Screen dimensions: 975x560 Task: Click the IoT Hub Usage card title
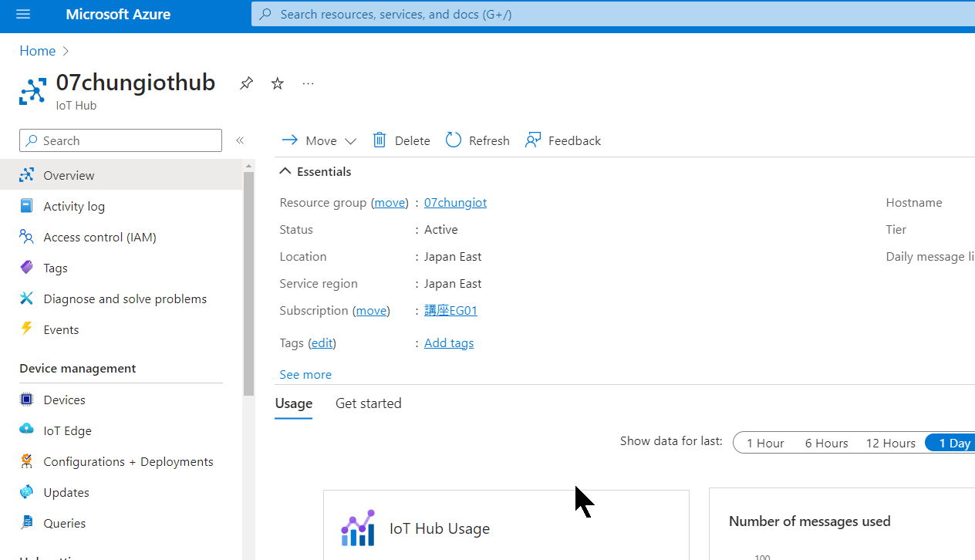440,529
